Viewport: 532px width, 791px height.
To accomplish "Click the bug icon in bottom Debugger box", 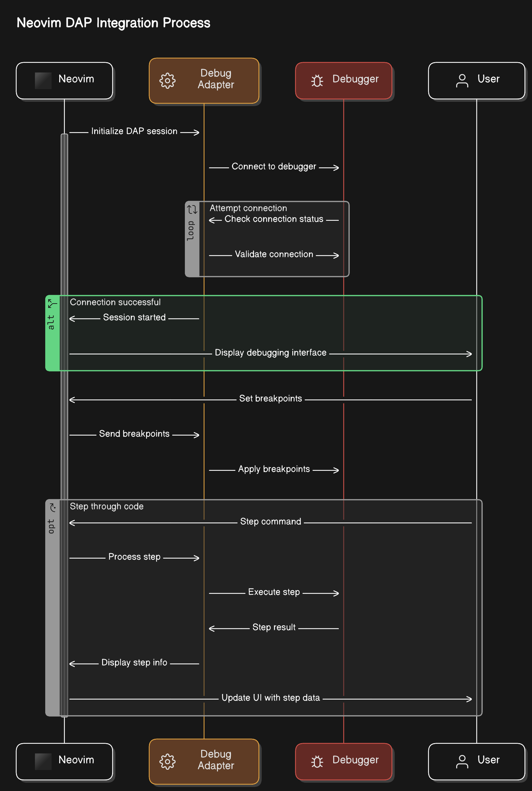I will pos(317,762).
